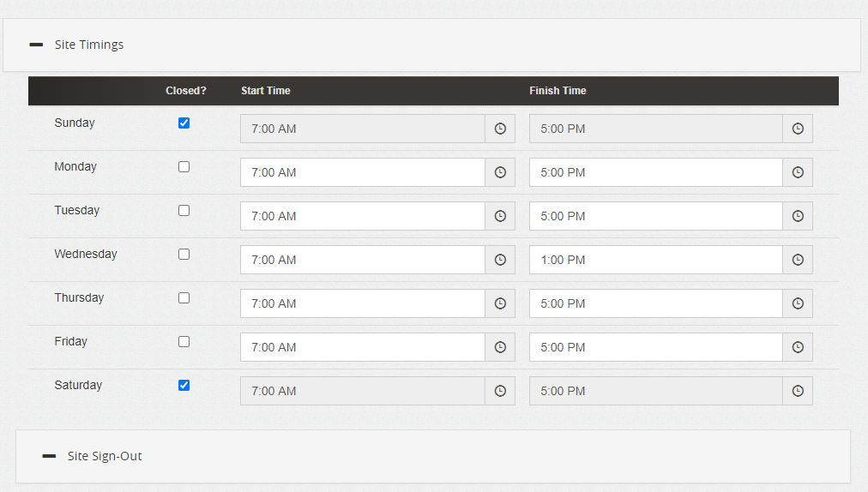Viewport: 868px width, 492px height.
Task: Click Tuesday finish time clock icon
Action: click(x=798, y=216)
